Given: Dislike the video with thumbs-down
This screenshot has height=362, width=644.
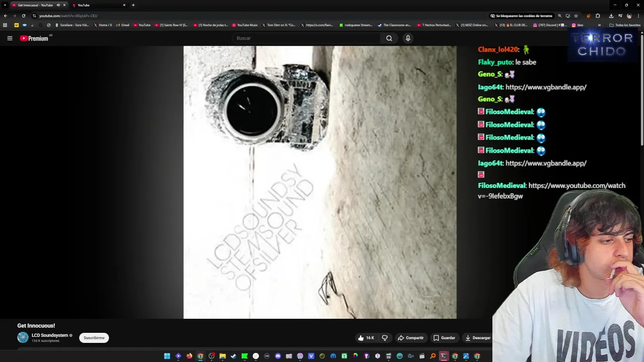Looking at the screenshot, I should point(385,338).
